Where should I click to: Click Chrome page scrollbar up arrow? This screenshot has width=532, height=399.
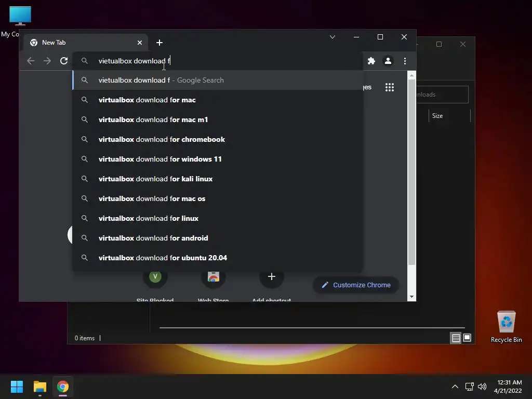coord(411,75)
